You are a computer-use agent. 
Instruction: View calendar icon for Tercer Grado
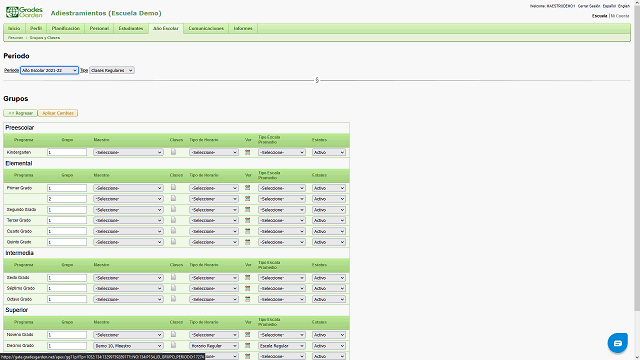247,220
